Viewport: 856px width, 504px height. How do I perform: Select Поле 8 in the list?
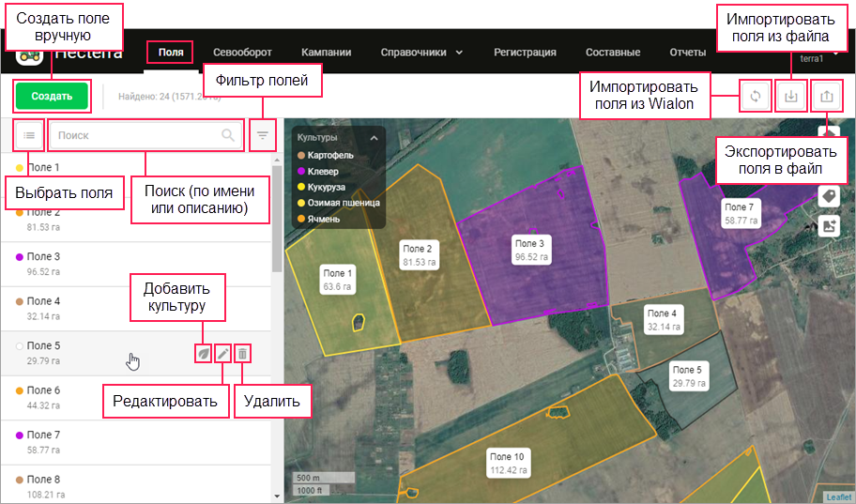click(x=135, y=485)
